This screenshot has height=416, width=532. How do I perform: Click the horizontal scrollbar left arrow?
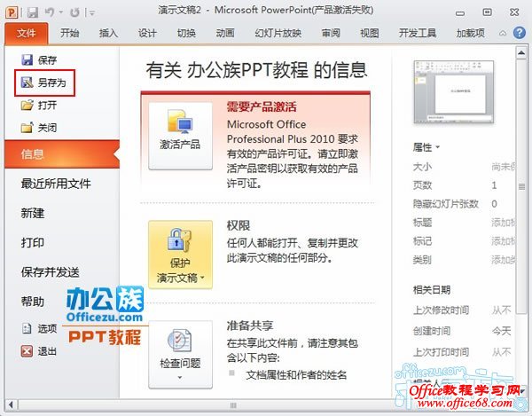tap(12, 404)
